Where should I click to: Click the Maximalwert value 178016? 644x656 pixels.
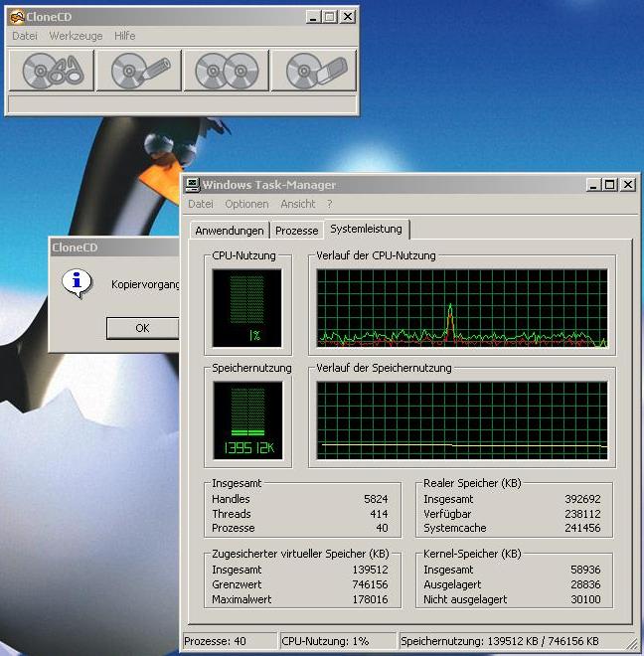click(370, 599)
